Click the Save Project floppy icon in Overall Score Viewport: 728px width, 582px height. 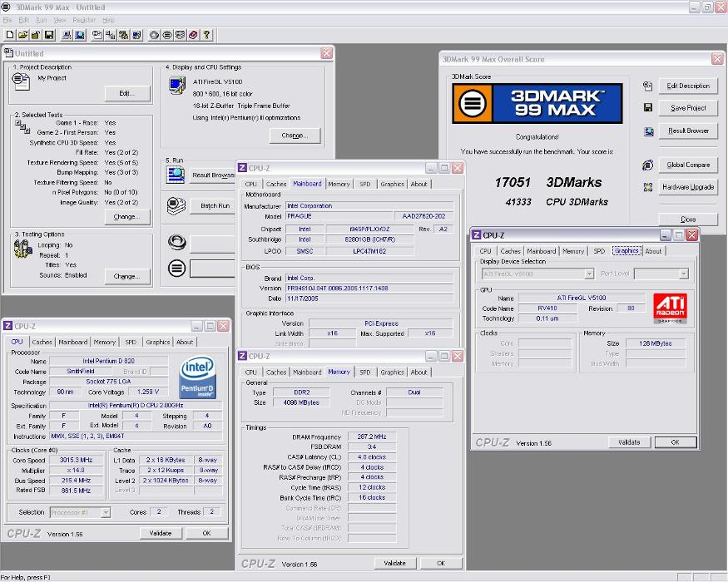(x=648, y=108)
